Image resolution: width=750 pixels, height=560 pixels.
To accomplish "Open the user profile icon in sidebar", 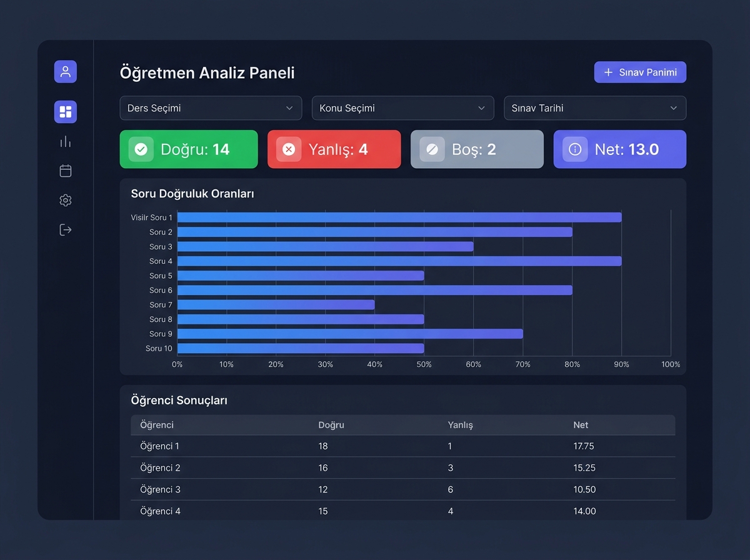I will coord(66,72).
